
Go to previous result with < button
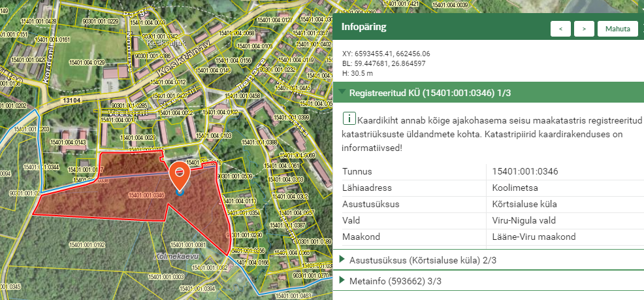point(561,29)
